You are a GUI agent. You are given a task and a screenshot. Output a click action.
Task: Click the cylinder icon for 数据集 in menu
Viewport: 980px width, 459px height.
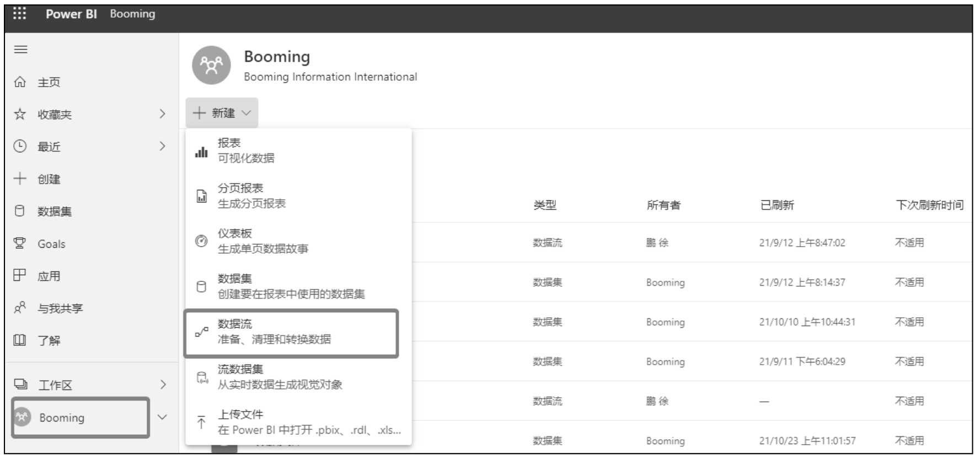(201, 286)
